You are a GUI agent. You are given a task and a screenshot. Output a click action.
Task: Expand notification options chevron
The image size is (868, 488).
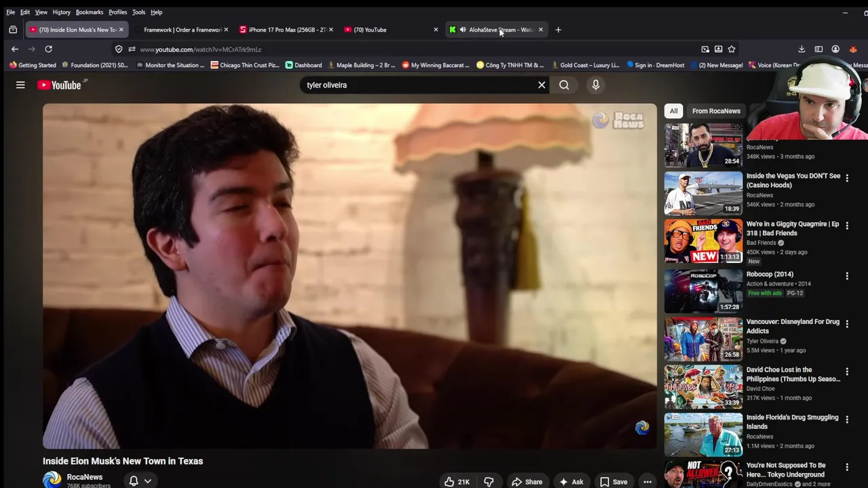click(x=147, y=481)
